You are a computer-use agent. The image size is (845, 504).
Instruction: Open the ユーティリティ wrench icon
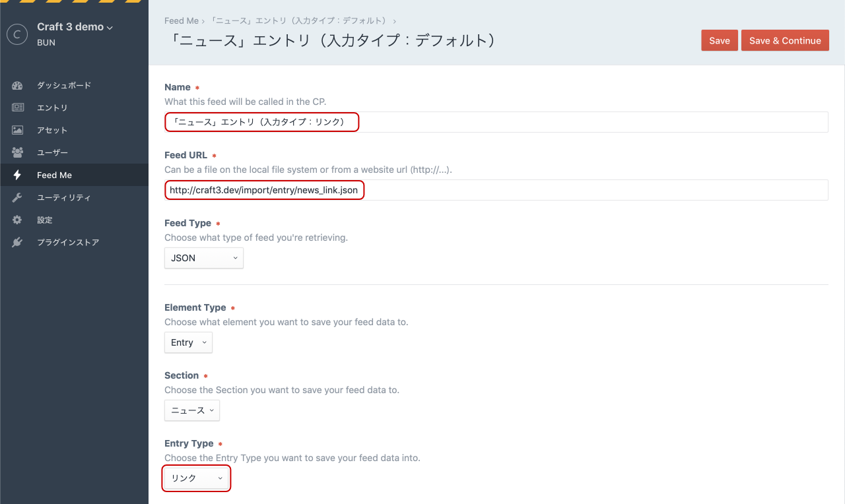tap(16, 197)
